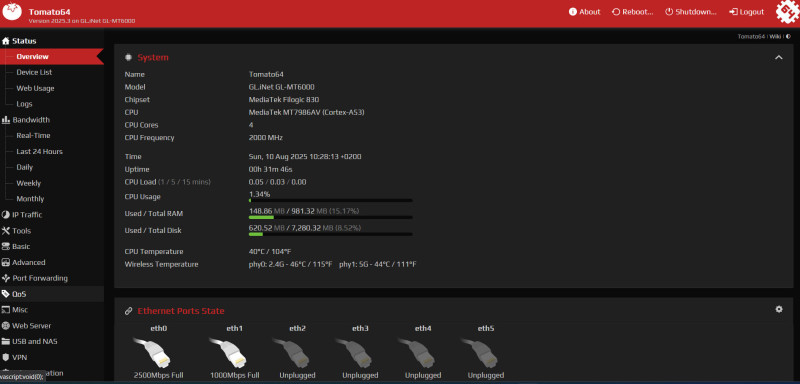Click the 'MediaTek Filogic 830' chipset value
The height and width of the screenshot is (384, 800).
[284, 100]
